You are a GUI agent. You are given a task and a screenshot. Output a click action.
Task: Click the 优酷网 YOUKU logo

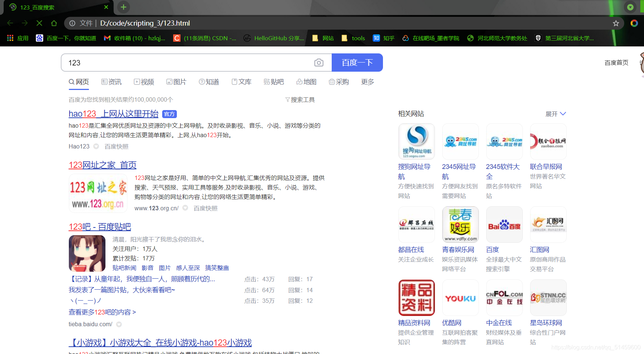[461, 298]
